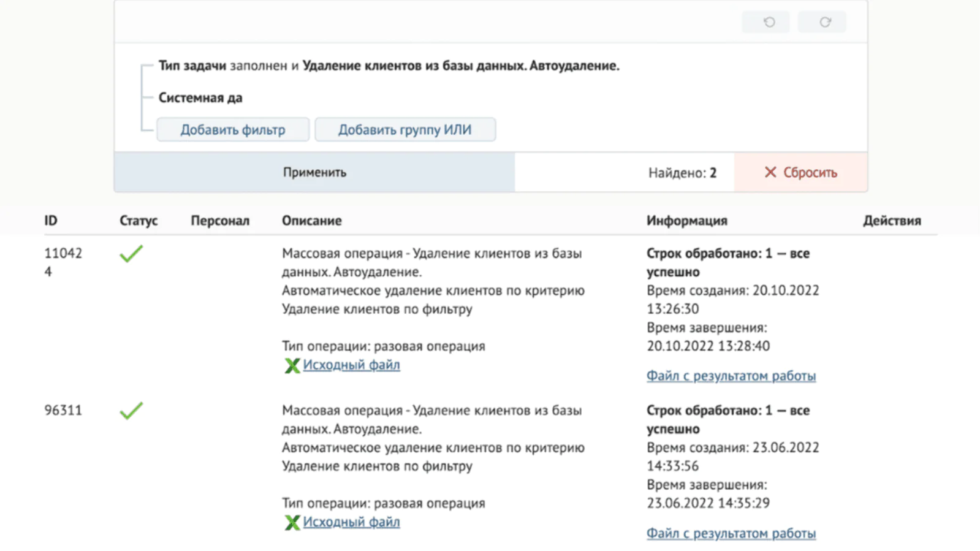
Task: Click the green checkmark status for task 110424
Action: pos(131,254)
